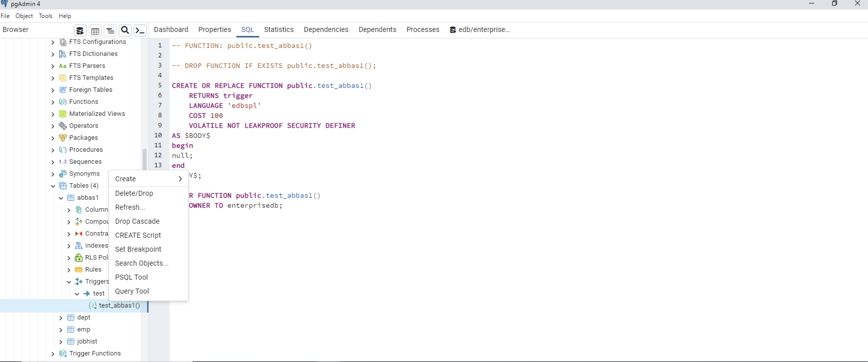
Task: Click the Filtered Rows toolbar icon
Action: (x=110, y=30)
